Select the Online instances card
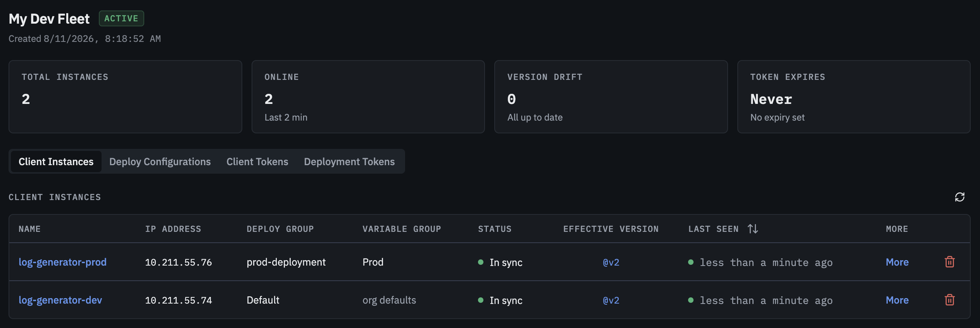Screen dimensions: 980x328 click(x=368, y=97)
